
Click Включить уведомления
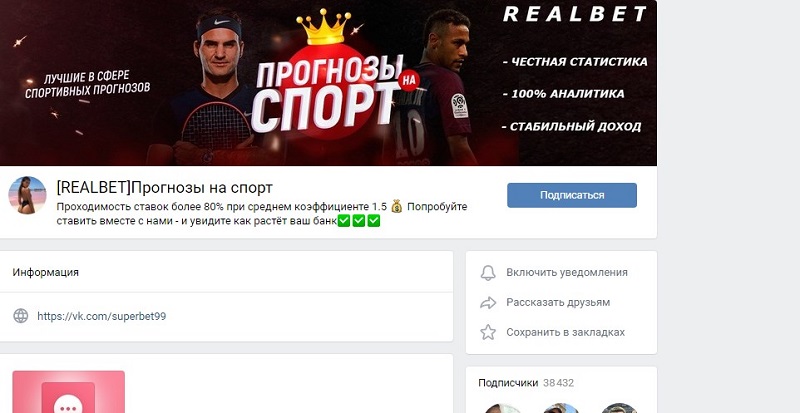pyautogui.click(x=567, y=273)
